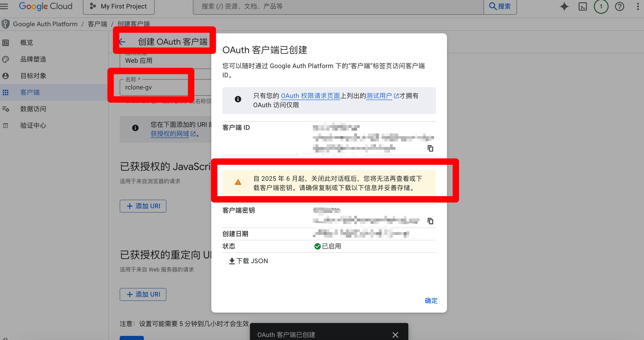The height and width of the screenshot is (340, 644).
Task: Open the main hamburger navigation menu
Action: tap(4, 6)
